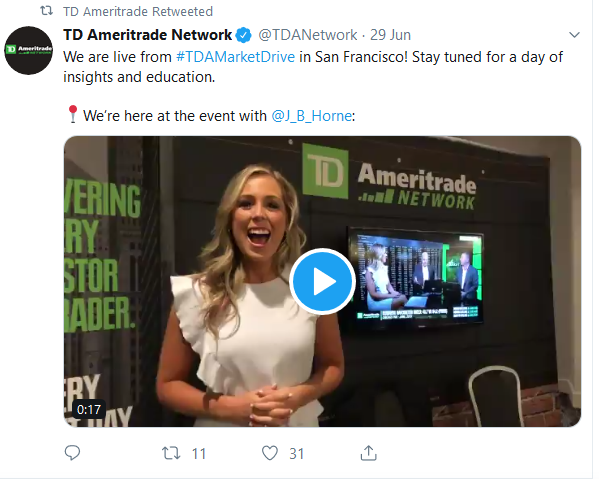Viewport: 599px width, 479px height.
Task: Visit the @J_B_Horne mention link
Action: point(312,116)
